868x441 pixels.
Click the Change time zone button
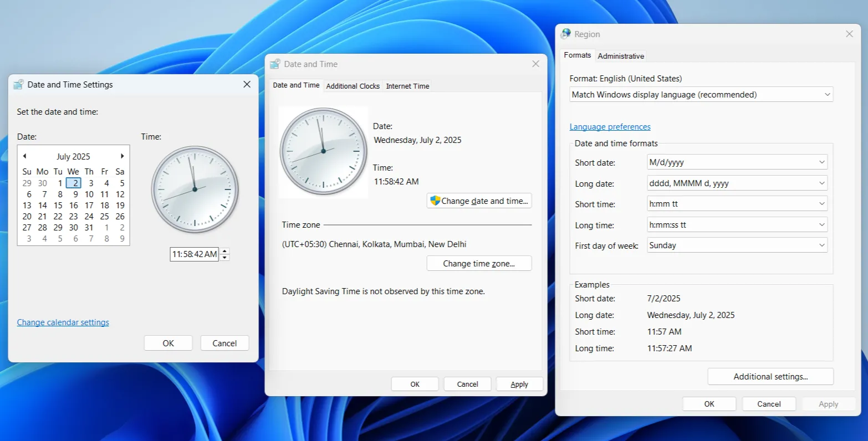[x=479, y=264]
